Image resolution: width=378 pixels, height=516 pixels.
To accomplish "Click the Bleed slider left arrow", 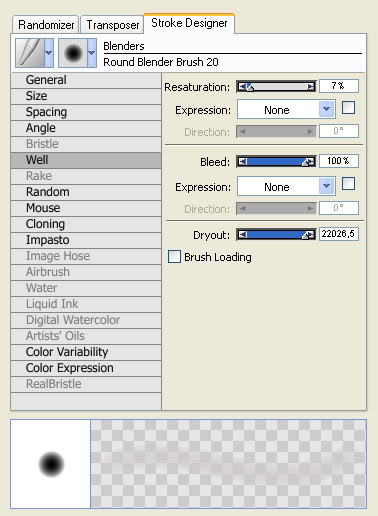I will coord(242,162).
